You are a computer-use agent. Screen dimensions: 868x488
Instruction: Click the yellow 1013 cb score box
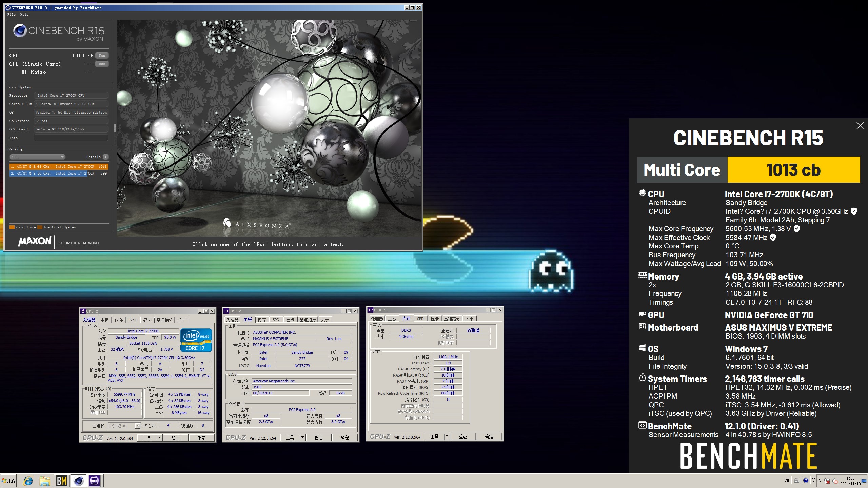794,170
